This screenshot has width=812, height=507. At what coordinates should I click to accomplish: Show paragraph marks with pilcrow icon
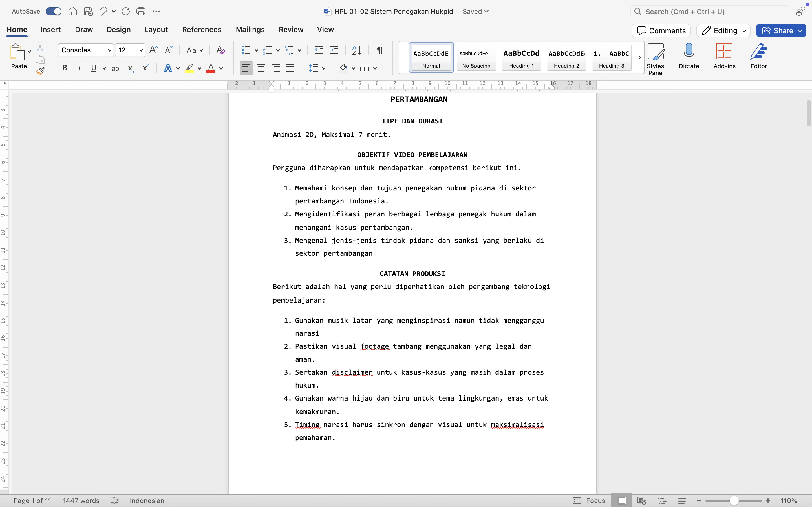pos(380,50)
